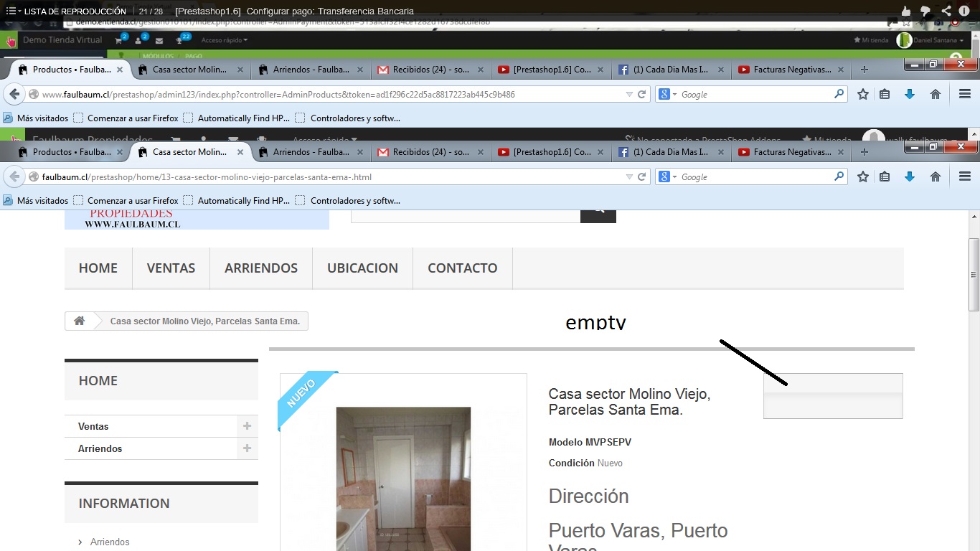Open 'Más visitados' bookmark in the front window
The width and height of the screenshot is (980, 551).
pyautogui.click(x=36, y=201)
